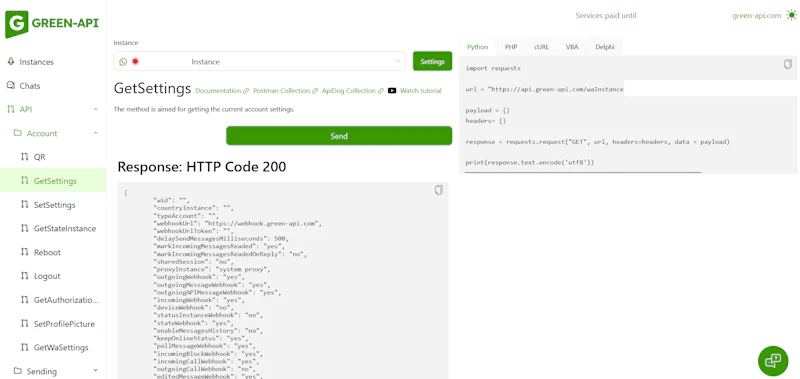
Task: Click the Sending folder icon
Action: click(x=18, y=371)
